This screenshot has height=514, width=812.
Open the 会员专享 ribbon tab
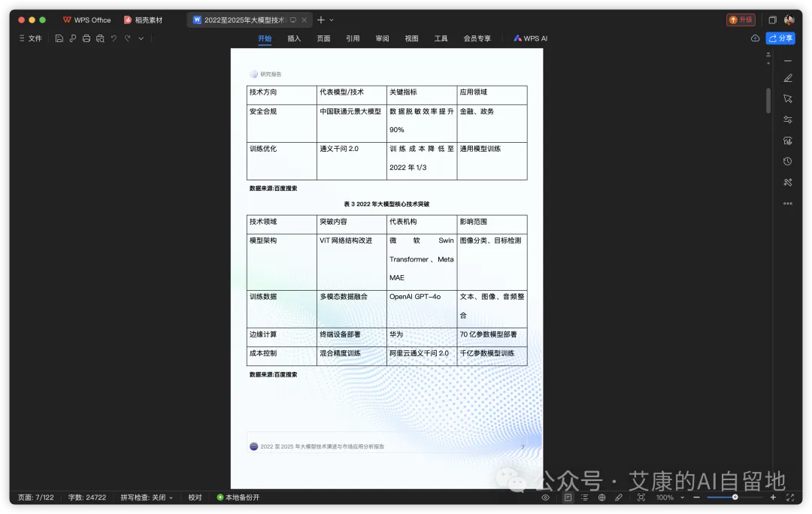[x=477, y=38]
